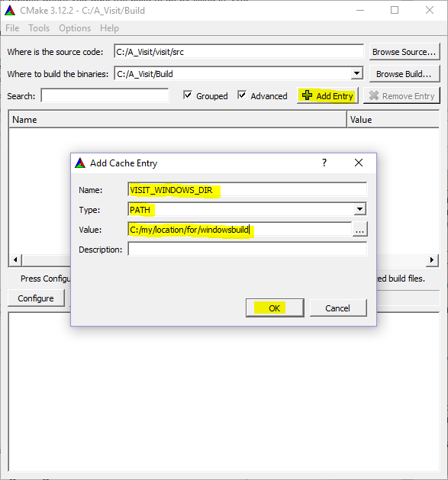Open the File menu

click(x=12, y=28)
